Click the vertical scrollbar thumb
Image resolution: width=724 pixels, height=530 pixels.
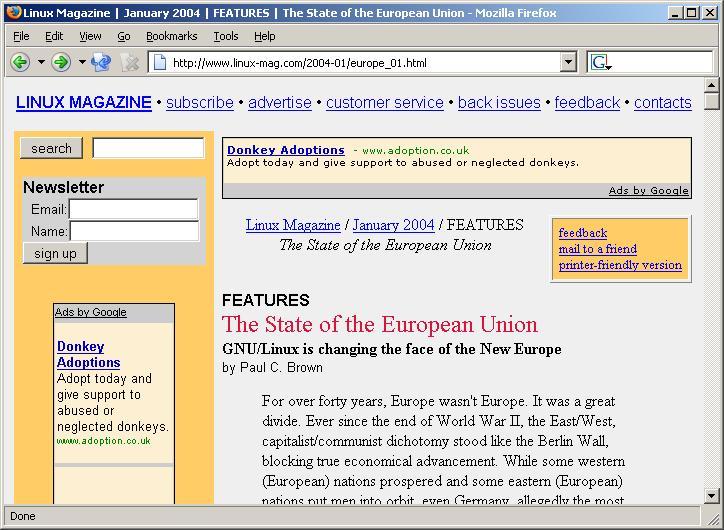712,101
